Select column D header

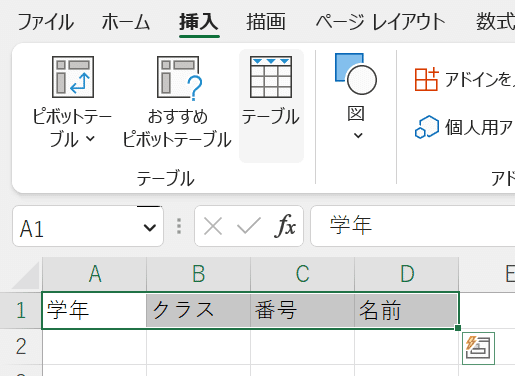coord(407,274)
